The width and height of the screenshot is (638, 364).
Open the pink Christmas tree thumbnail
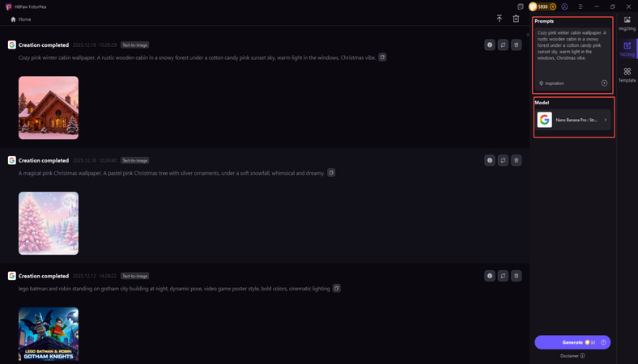pyautogui.click(x=49, y=223)
